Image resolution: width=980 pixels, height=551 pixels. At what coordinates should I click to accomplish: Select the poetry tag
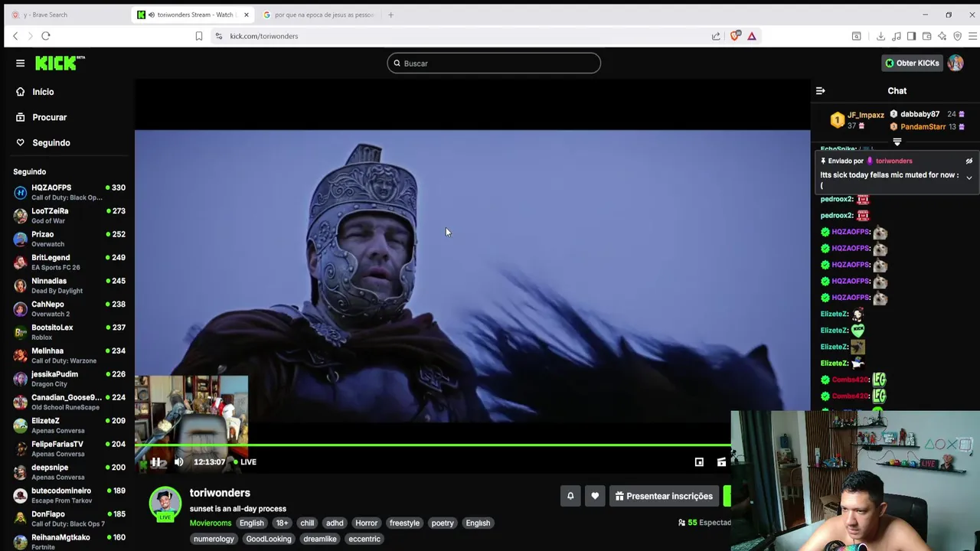[x=443, y=523]
